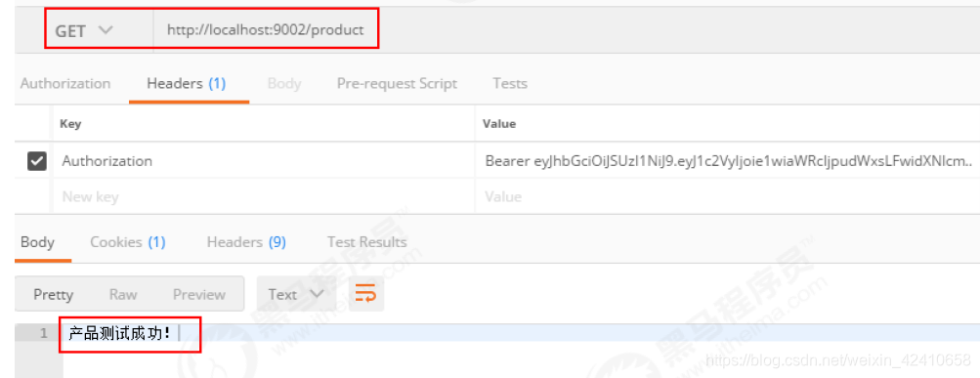
Task: Expand the Text format dropdown
Action: click(x=296, y=294)
